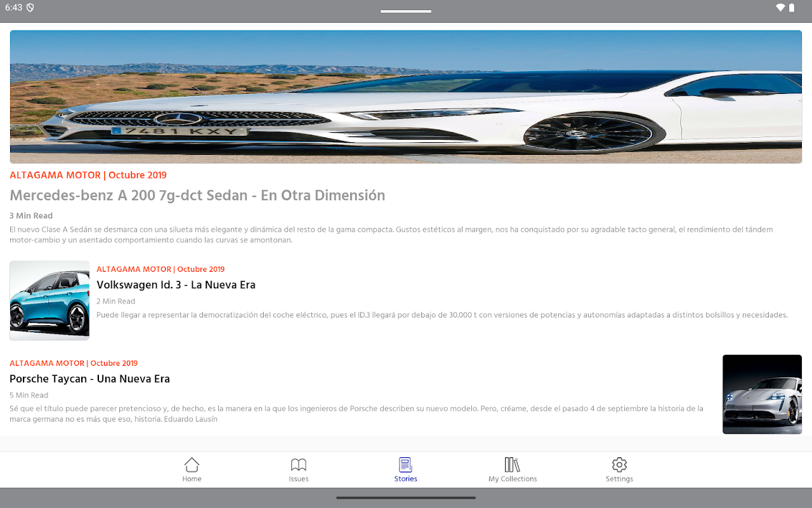
Task: Tap the shield icon in status bar
Action: pyautogui.click(x=30, y=8)
